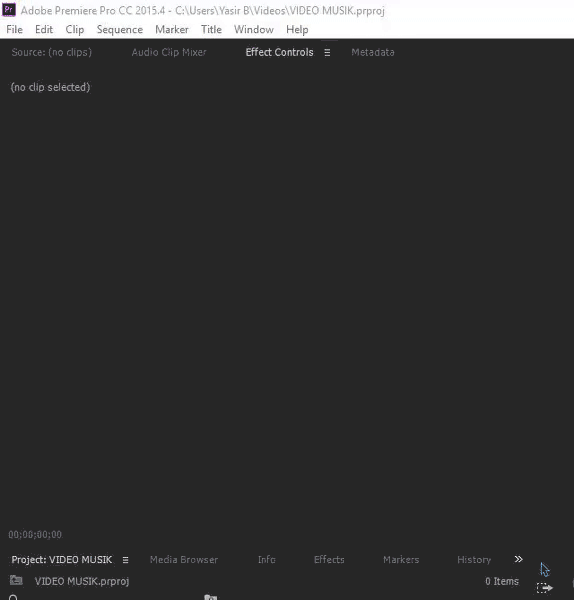Image resolution: width=574 pixels, height=600 pixels.
Task: Select the Track Select Forward tool
Action: tap(545, 587)
